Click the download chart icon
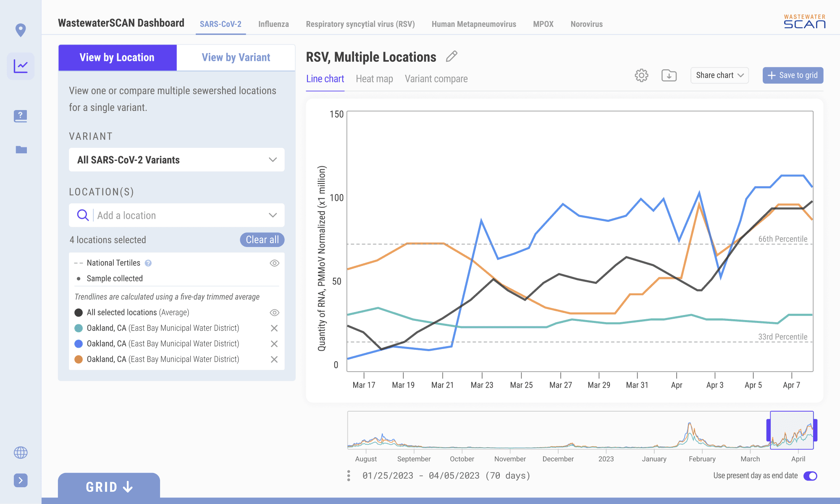The height and width of the screenshot is (504, 840). point(669,76)
